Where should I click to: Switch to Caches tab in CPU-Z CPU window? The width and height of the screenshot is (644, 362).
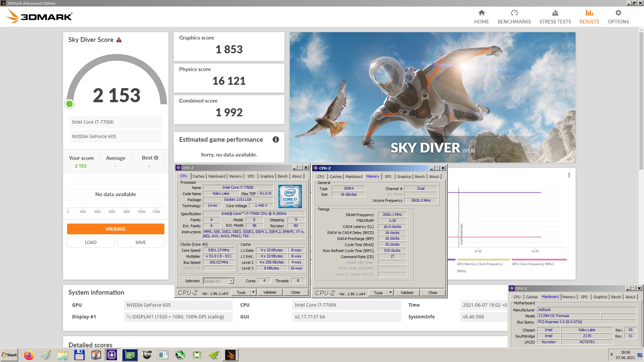pos(198,176)
